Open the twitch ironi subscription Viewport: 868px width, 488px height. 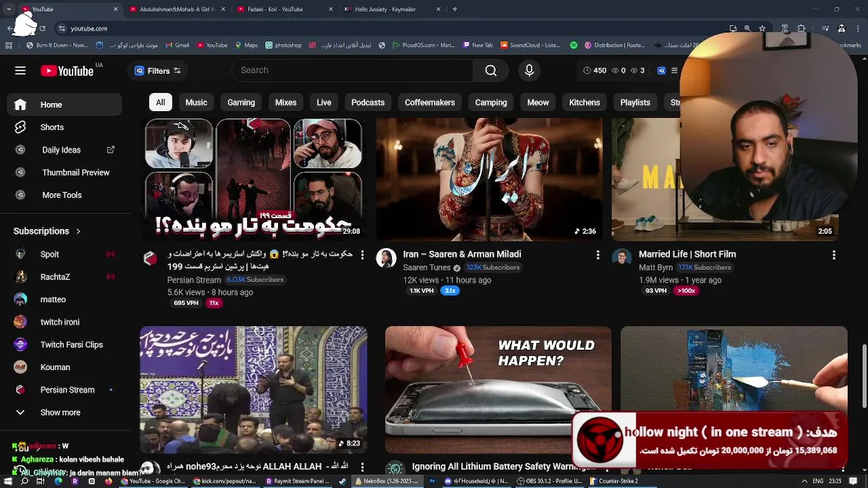tap(64, 322)
